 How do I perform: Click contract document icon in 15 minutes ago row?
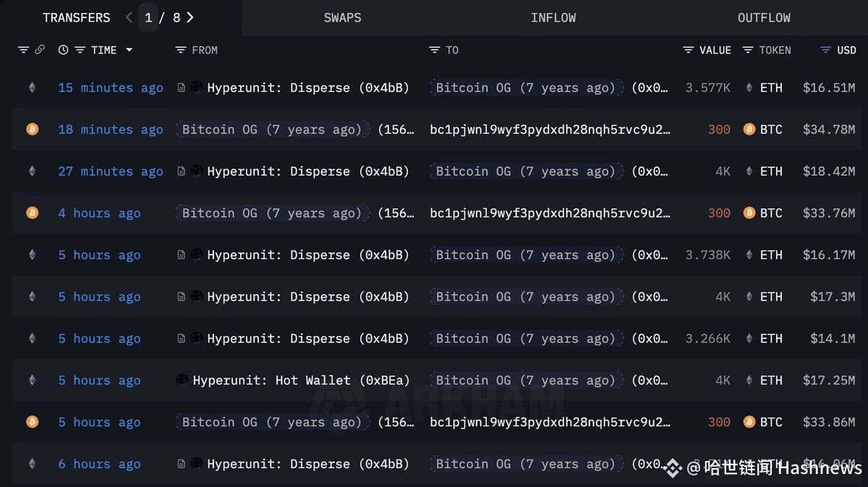pyautogui.click(x=182, y=88)
